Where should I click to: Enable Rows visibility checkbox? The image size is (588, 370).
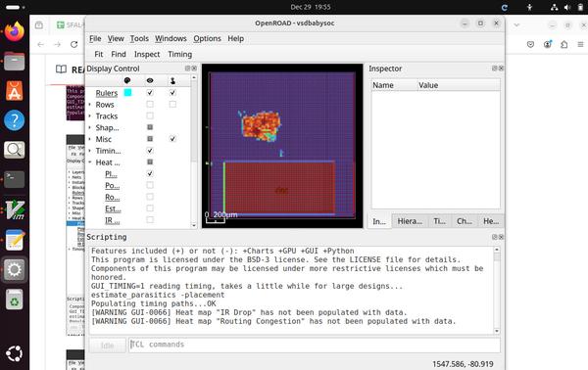150,104
